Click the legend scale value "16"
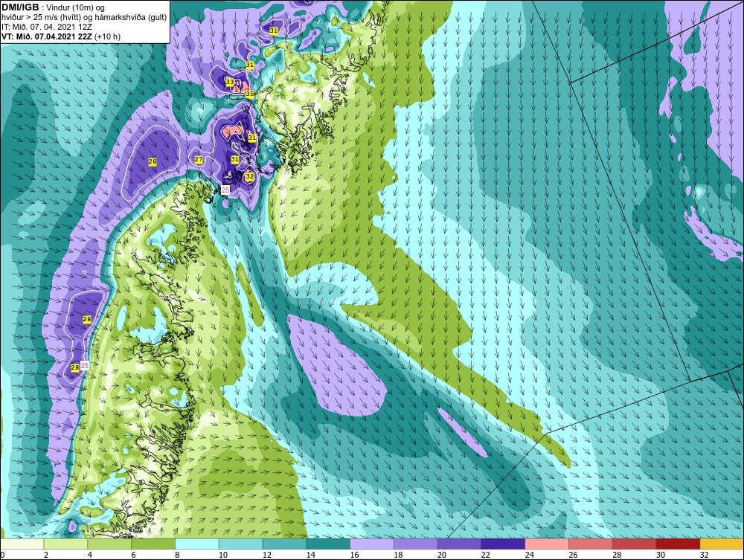 tap(354, 555)
